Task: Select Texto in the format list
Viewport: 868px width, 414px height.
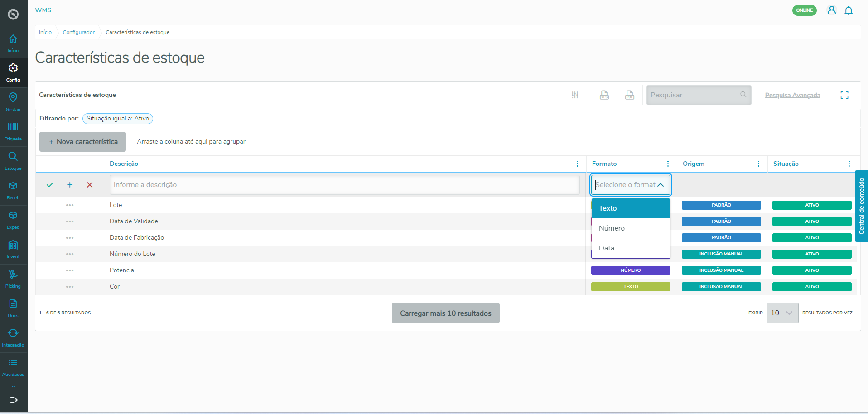Action: (631, 208)
